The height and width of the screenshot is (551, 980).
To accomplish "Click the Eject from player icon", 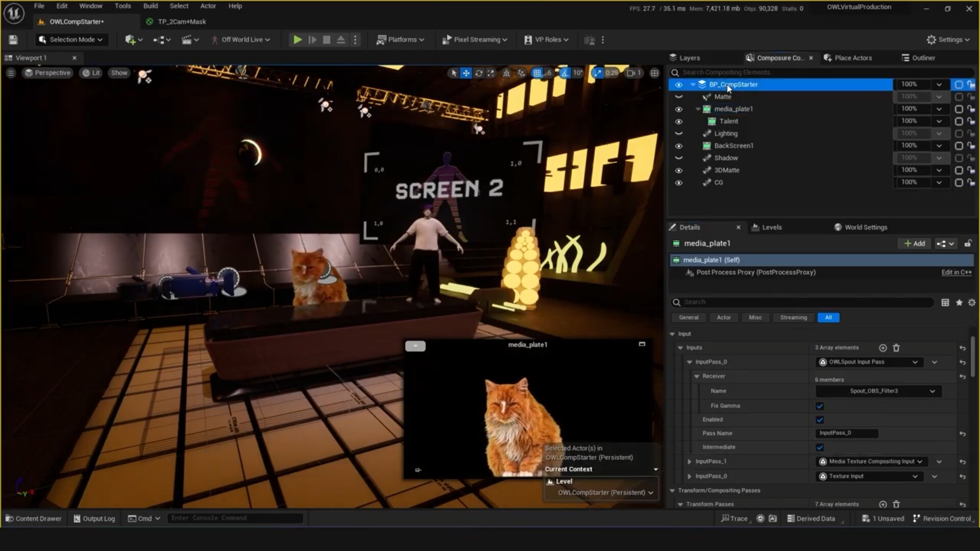I will tap(341, 40).
